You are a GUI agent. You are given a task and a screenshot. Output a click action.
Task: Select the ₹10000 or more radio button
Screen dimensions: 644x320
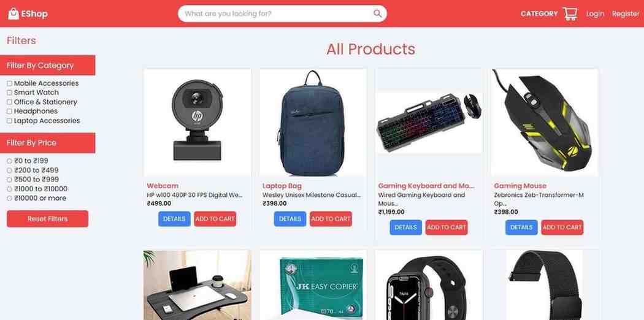pyautogui.click(x=9, y=199)
